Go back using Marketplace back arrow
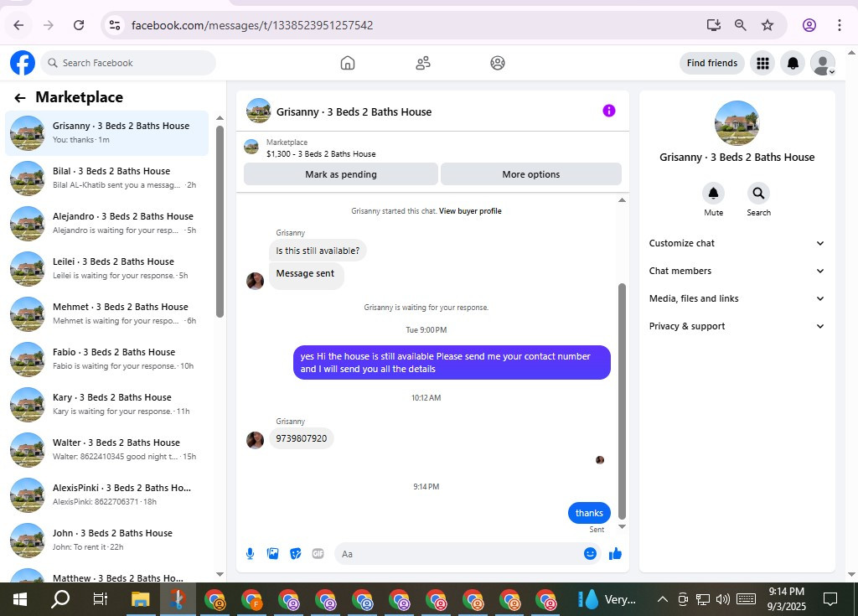This screenshot has height=616, width=858. (20, 98)
